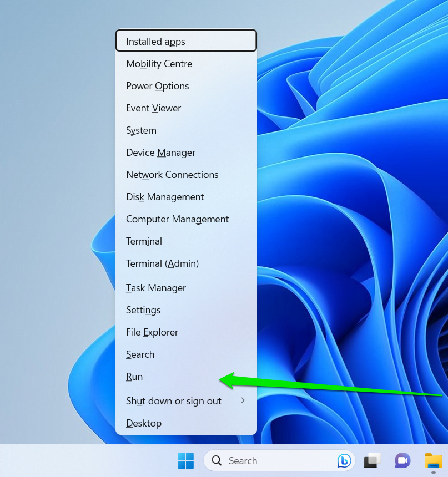Choose Power Options
Screen dimensions: 448x477
pos(157,86)
